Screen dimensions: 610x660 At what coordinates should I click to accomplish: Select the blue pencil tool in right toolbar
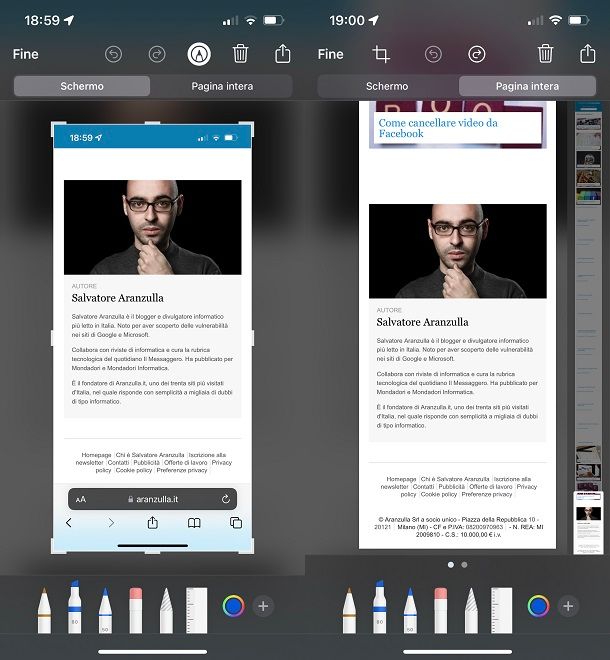pos(410,611)
